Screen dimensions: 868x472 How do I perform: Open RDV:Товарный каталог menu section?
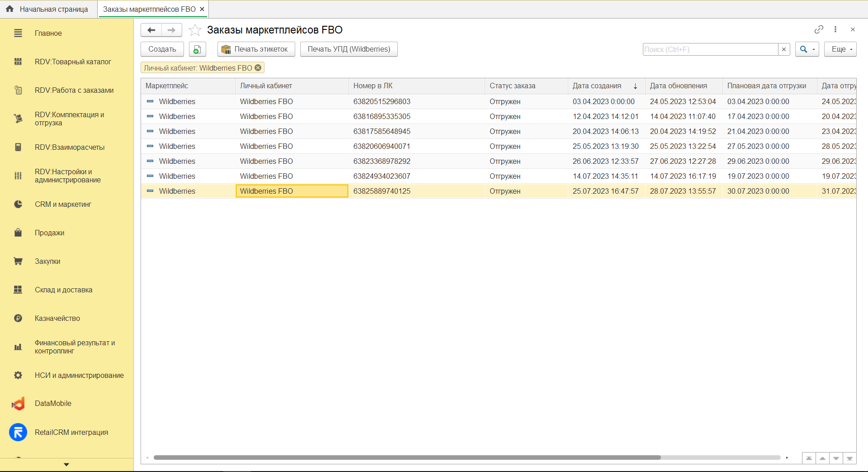point(73,62)
